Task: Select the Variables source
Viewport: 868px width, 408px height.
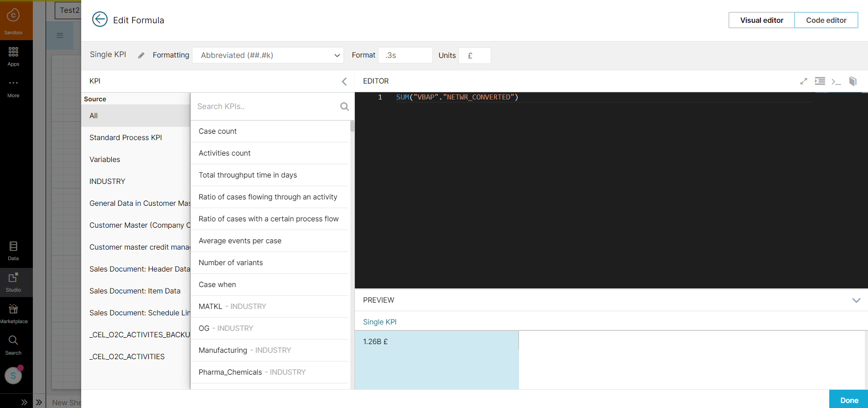Action: 136,159
